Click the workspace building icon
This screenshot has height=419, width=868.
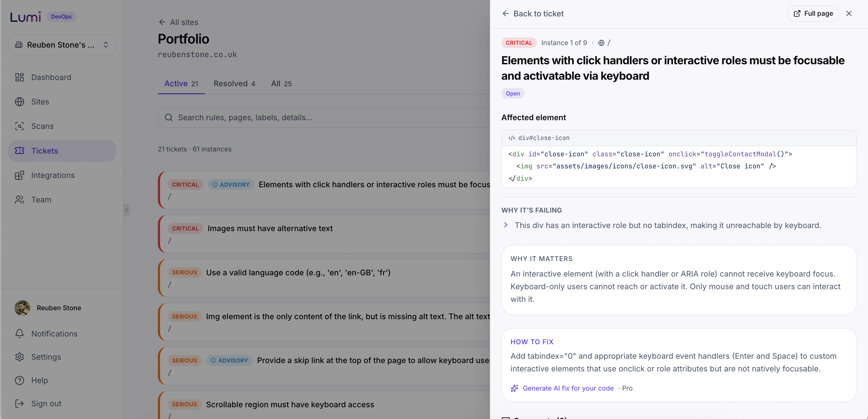19,45
